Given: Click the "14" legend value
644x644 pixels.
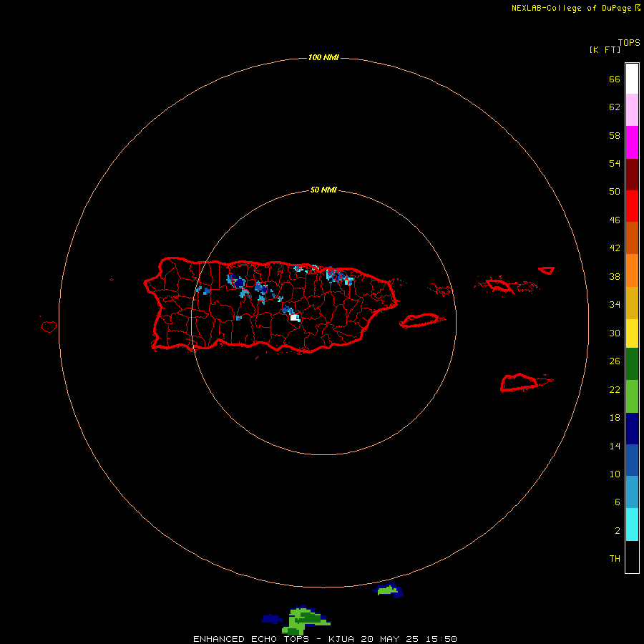Looking at the screenshot, I should (615, 446).
